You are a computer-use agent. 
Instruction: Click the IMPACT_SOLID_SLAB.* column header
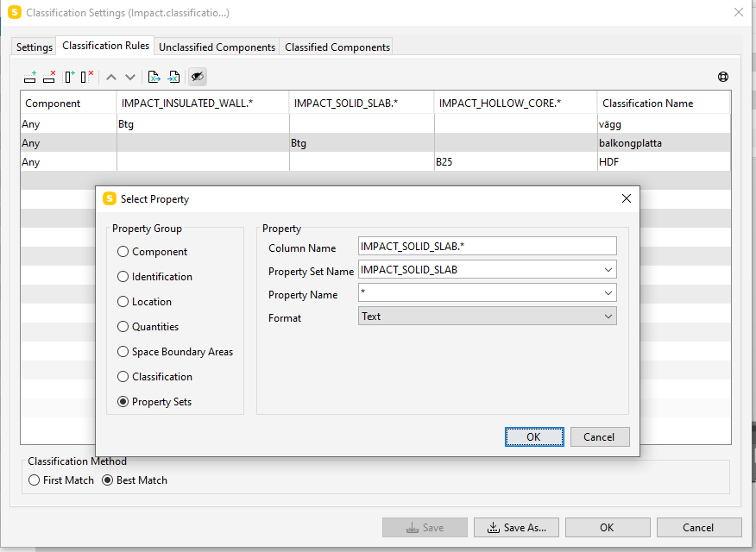362,103
